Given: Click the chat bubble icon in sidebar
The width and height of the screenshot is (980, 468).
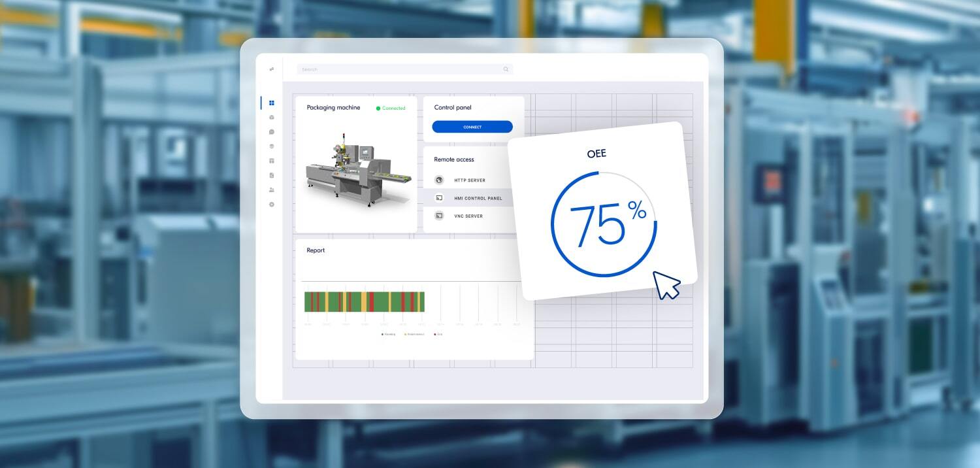Looking at the screenshot, I should pos(272,132).
